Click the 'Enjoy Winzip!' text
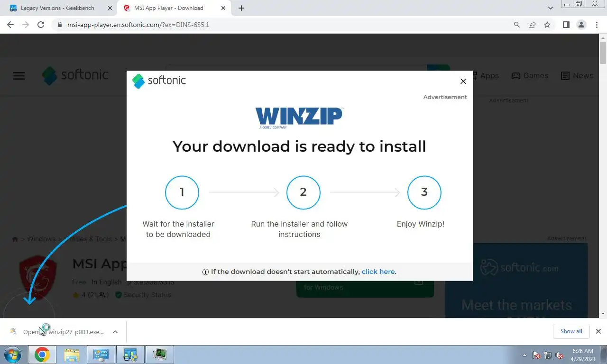The width and height of the screenshot is (607, 364). (421, 224)
